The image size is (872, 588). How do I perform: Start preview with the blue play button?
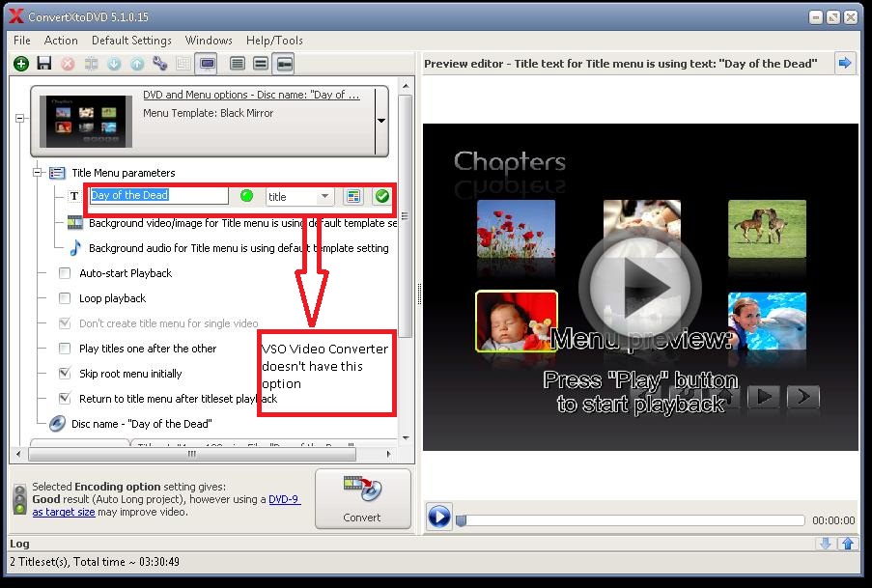(439, 517)
